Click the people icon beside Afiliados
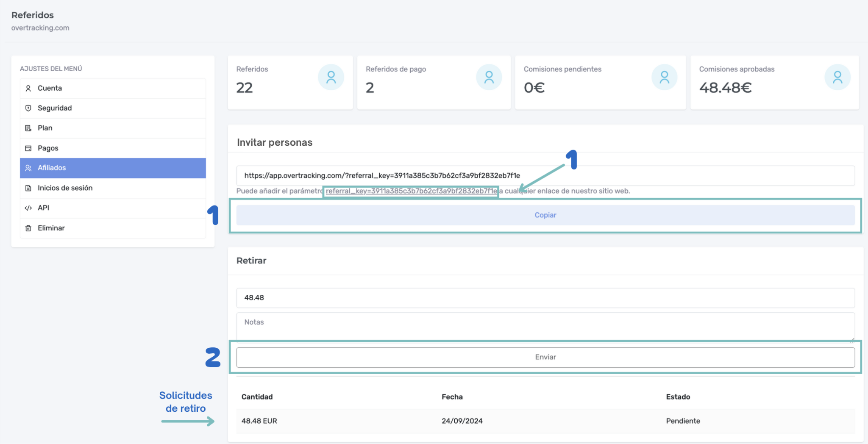Screen dimensions: 868x444 pyautogui.click(x=28, y=168)
